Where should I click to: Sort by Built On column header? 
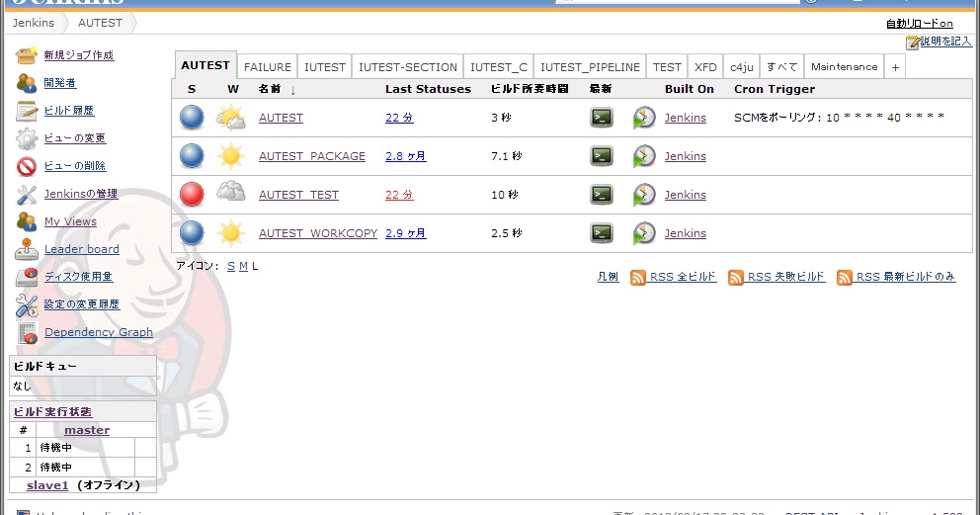coord(690,89)
